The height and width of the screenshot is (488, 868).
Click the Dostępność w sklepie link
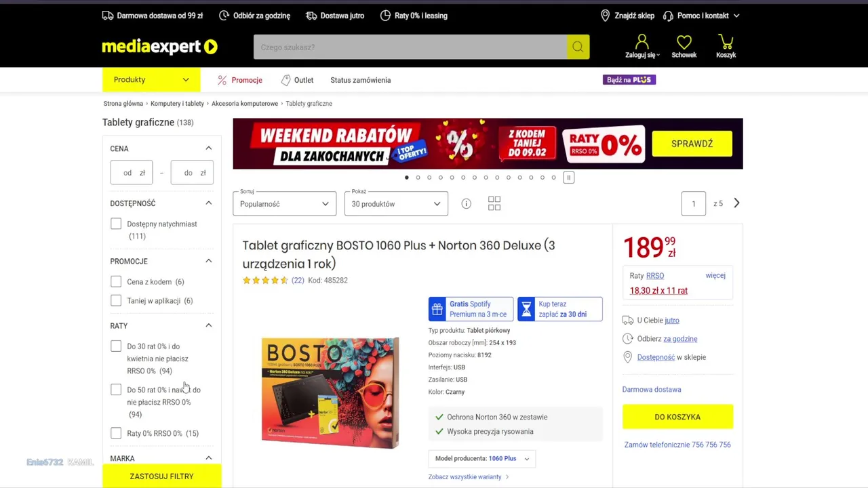click(x=656, y=357)
